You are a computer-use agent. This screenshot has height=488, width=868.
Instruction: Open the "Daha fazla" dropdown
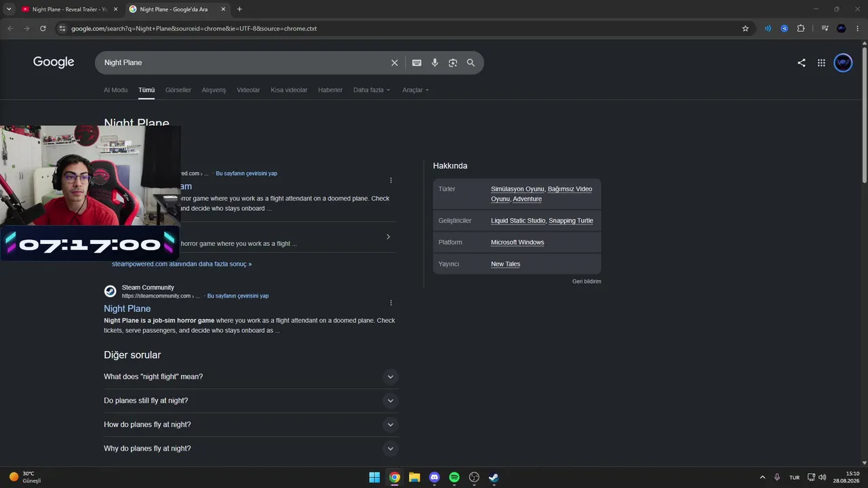[372, 90]
